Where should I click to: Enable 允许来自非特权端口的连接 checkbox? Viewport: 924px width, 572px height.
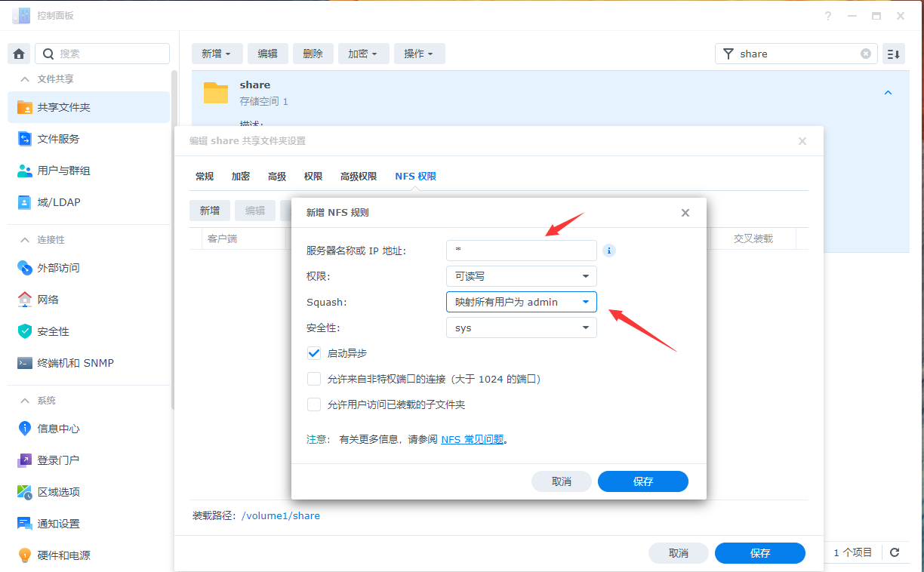pyautogui.click(x=314, y=379)
